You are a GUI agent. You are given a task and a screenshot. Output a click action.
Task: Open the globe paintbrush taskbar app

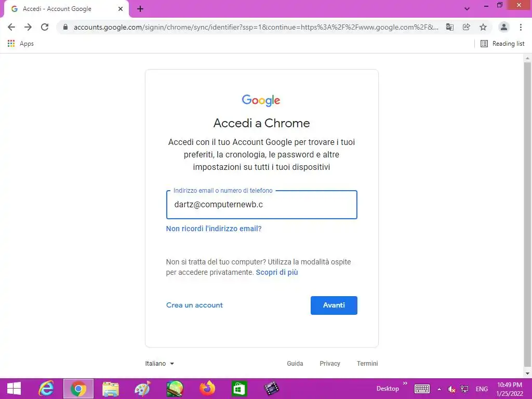175,389
